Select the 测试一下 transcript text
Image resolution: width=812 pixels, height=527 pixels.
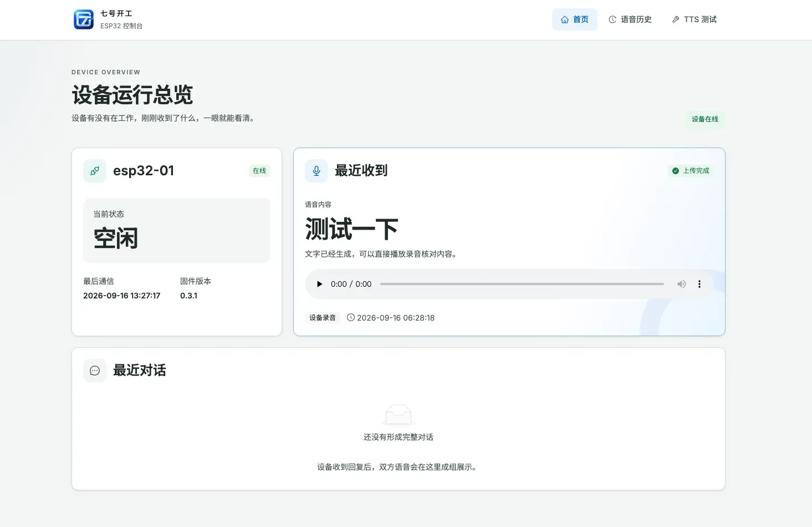(352, 229)
